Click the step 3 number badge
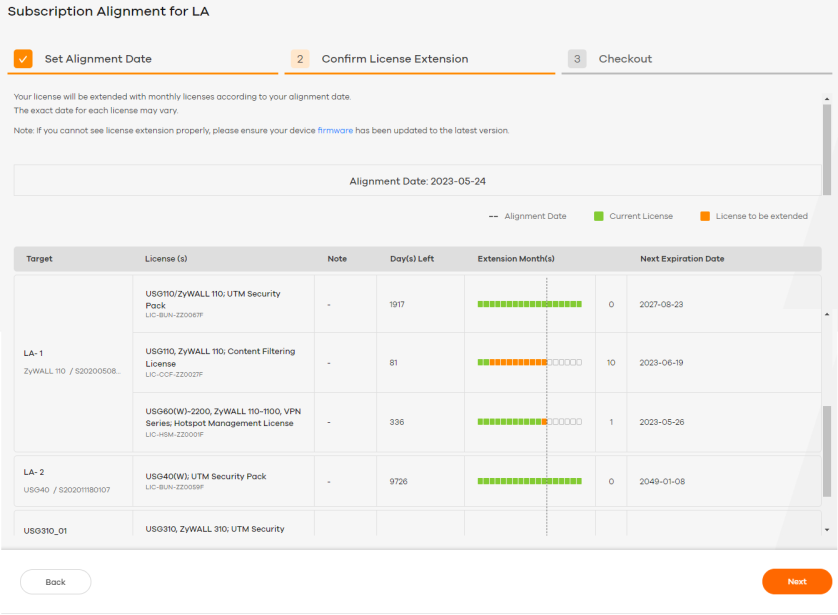This screenshot has width=838, height=615. pos(577,59)
